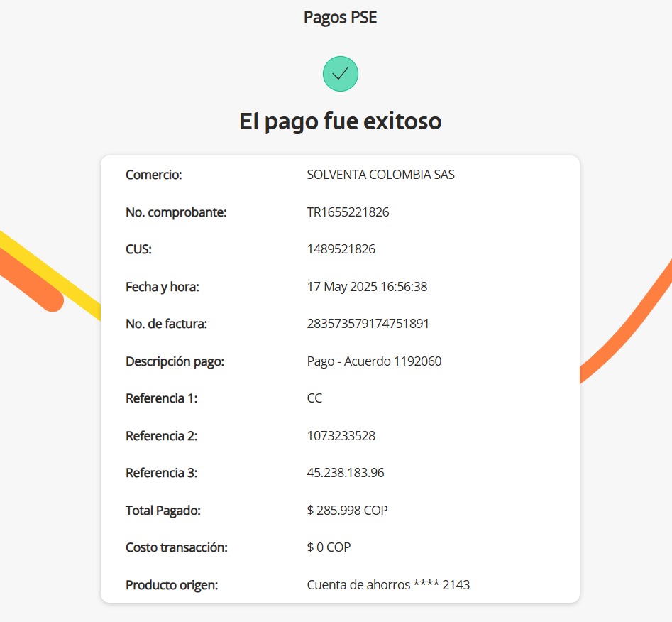Click the "Total Pagado:" label
672x622 pixels.
[163, 511]
